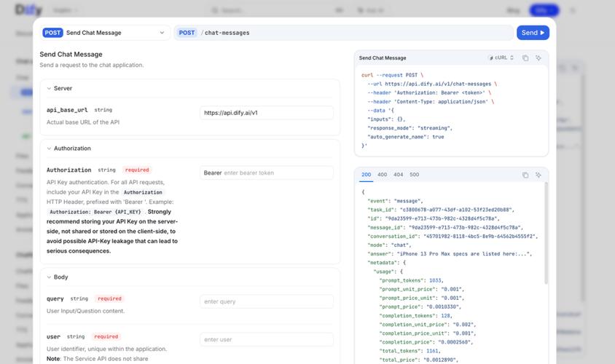Switch to the 400 response tab

coord(382,175)
